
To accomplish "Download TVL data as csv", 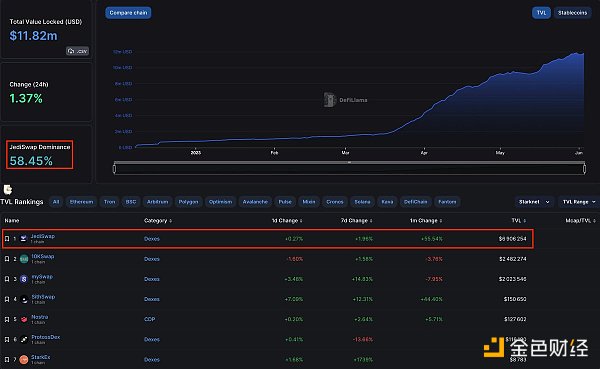I will click(77, 51).
